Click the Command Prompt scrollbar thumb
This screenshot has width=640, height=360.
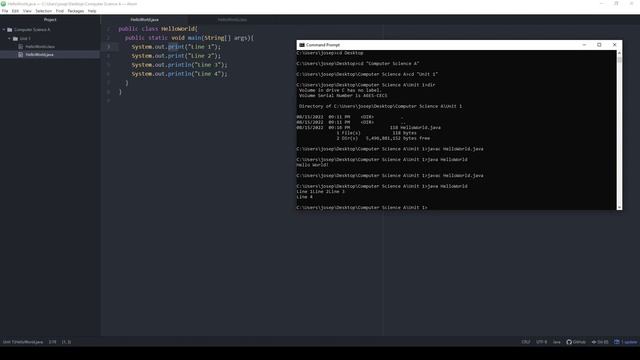pyautogui.click(x=619, y=60)
